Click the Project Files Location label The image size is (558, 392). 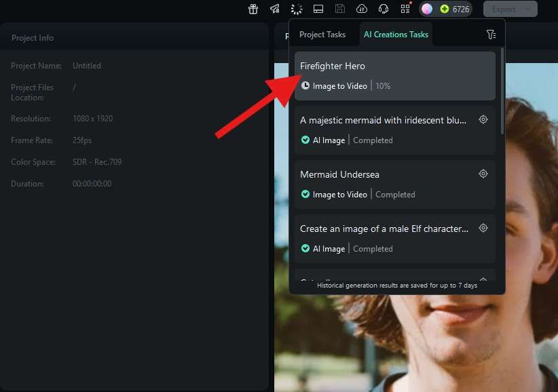point(32,92)
